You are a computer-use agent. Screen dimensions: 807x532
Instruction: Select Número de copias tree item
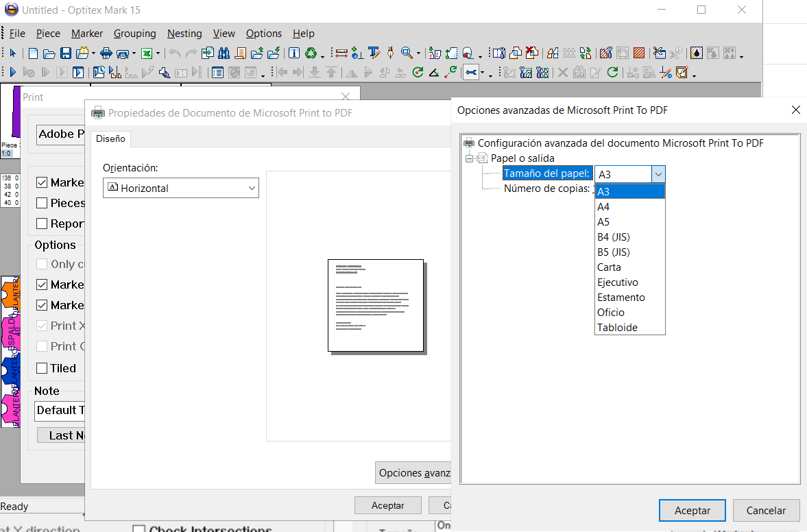546,189
